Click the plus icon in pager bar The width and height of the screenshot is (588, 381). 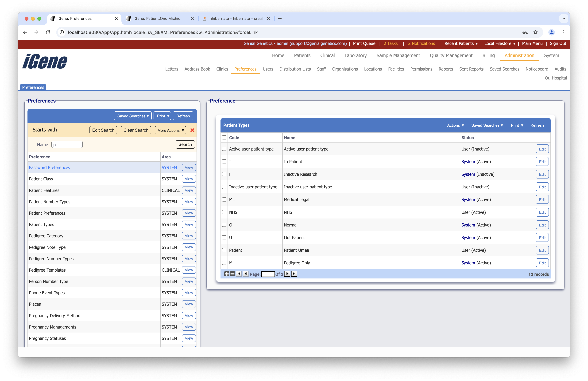(x=226, y=274)
